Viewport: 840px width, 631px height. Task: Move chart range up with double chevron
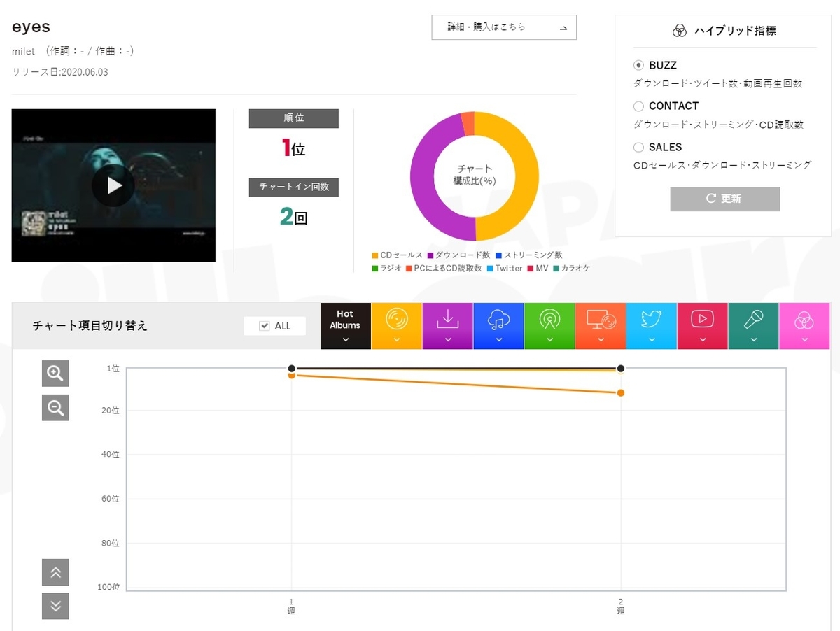tap(55, 572)
